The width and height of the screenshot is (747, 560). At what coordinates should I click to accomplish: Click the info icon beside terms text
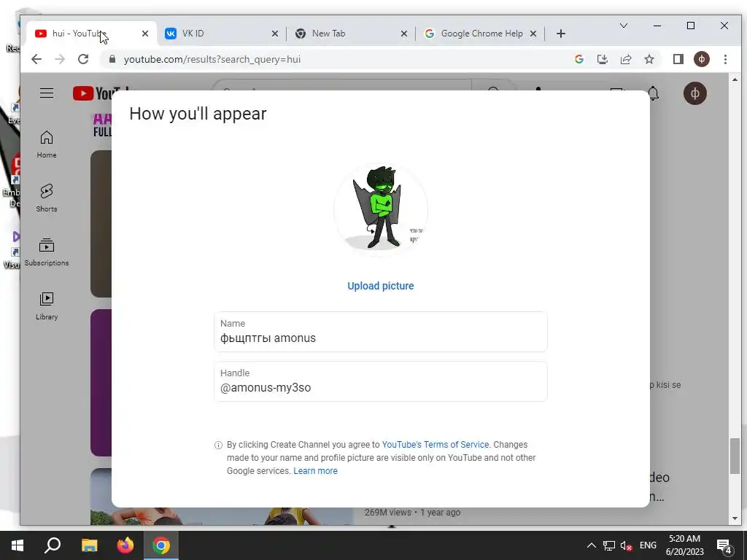point(218,446)
